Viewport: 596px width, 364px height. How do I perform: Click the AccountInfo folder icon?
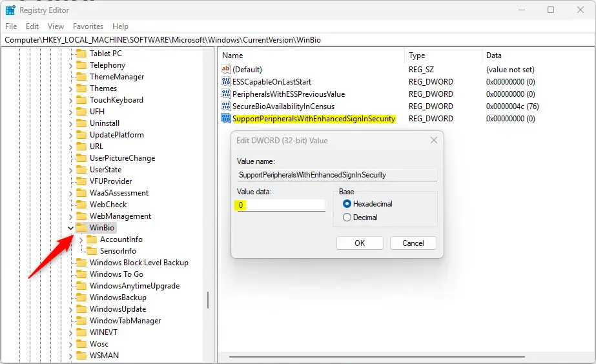tap(92, 239)
